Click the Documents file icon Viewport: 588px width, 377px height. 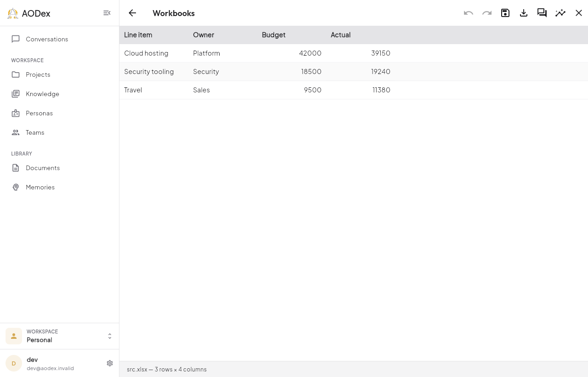tap(16, 168)
